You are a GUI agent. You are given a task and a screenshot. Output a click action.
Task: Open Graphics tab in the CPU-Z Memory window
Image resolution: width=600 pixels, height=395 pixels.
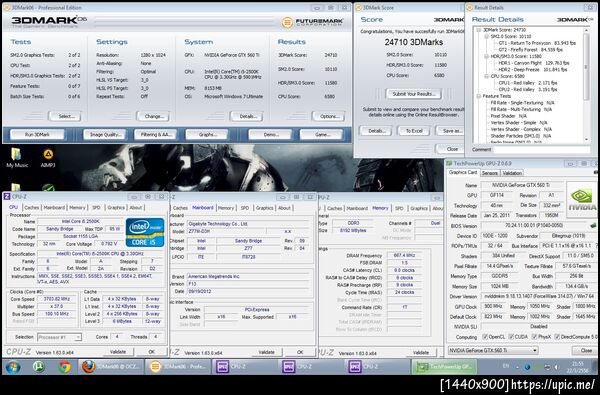pyautogui.click(x=419, y=208)
